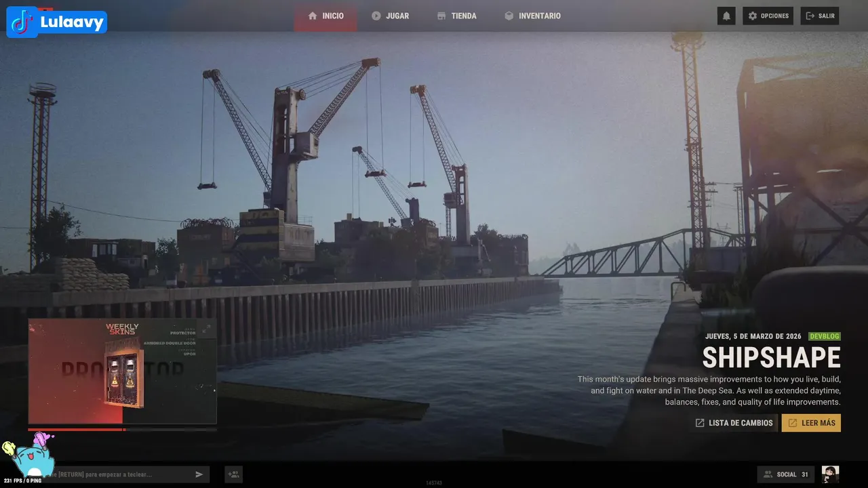The width and height of the screenshot is (868, 488).
Task: Select the Inventario tab
Action: (532, 16)
